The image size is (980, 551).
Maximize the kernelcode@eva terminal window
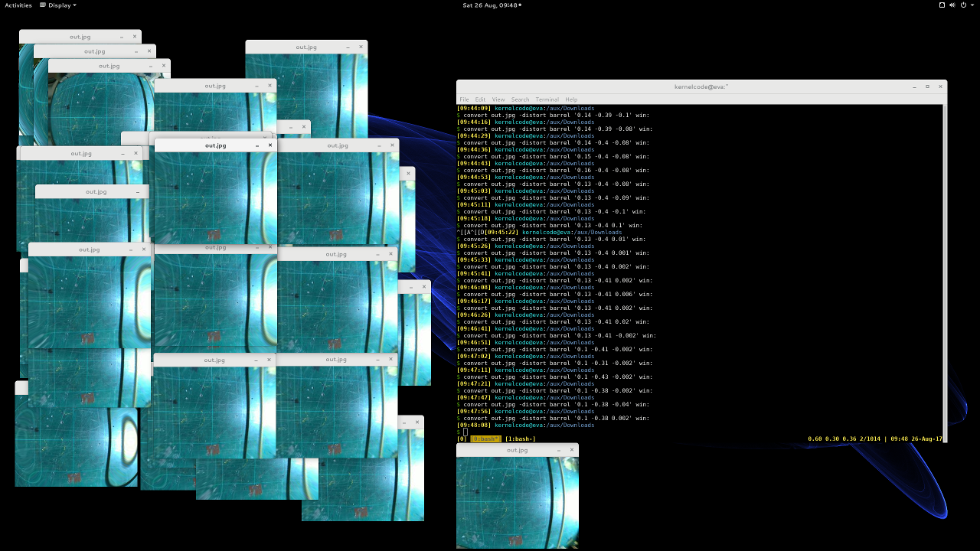pyautogui.click(x=927, y=86)
